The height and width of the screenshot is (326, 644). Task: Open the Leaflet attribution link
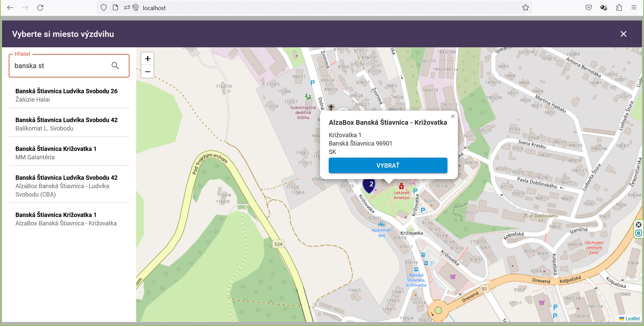(633, 319)
